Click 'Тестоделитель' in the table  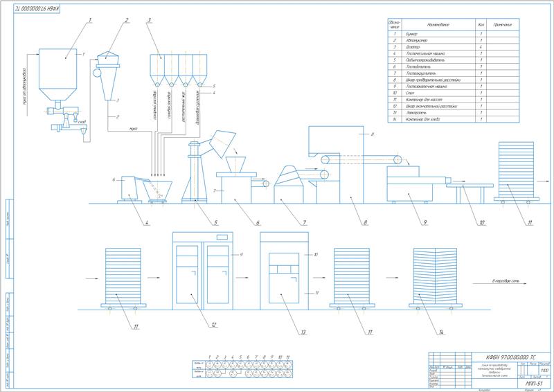click(x=418, y=66)
